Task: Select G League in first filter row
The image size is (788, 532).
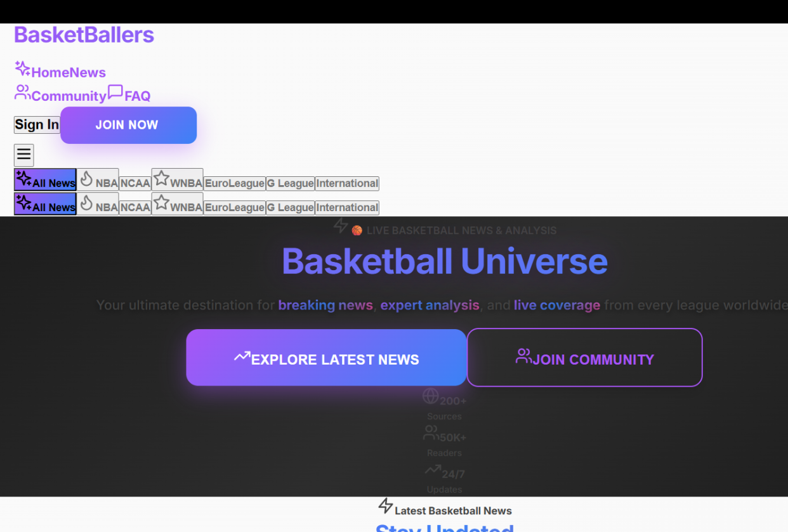Action: [290, 183]
